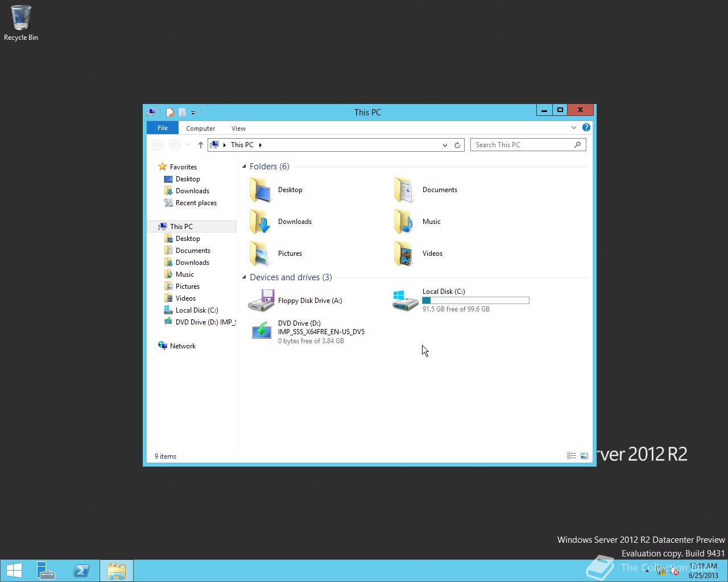Click Local Disk (C:) capacity bar
Screen dimensions: 728x582
point(475,300)
